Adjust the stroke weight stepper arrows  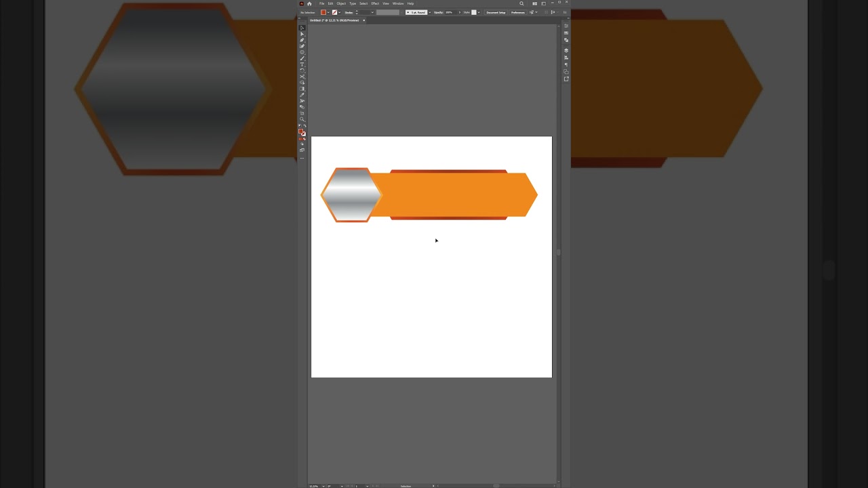357,12
